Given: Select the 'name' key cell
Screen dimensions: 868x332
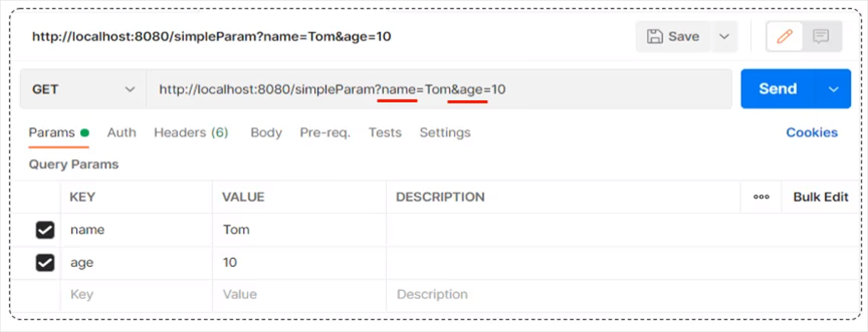Looking at the screenshot, I should 137,230.
